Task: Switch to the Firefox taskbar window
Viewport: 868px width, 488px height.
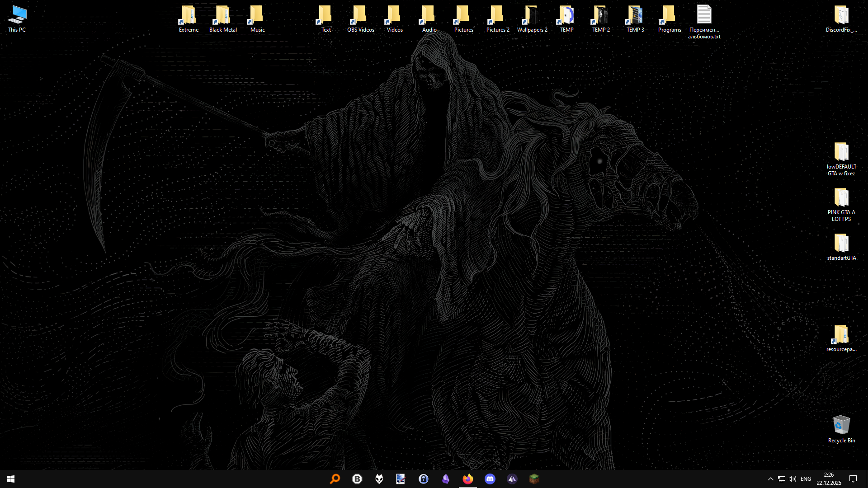Action: coord(468,479)
